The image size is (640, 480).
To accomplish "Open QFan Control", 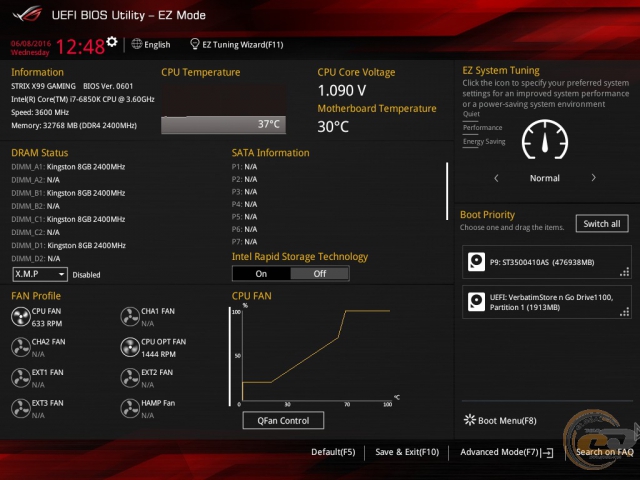I will (283, 420).
